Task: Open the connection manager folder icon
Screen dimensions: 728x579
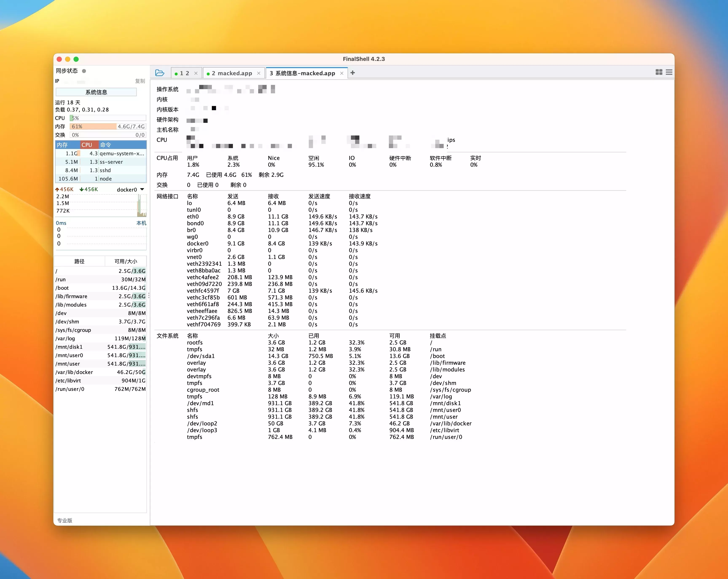Action: (x=159, y=73)
